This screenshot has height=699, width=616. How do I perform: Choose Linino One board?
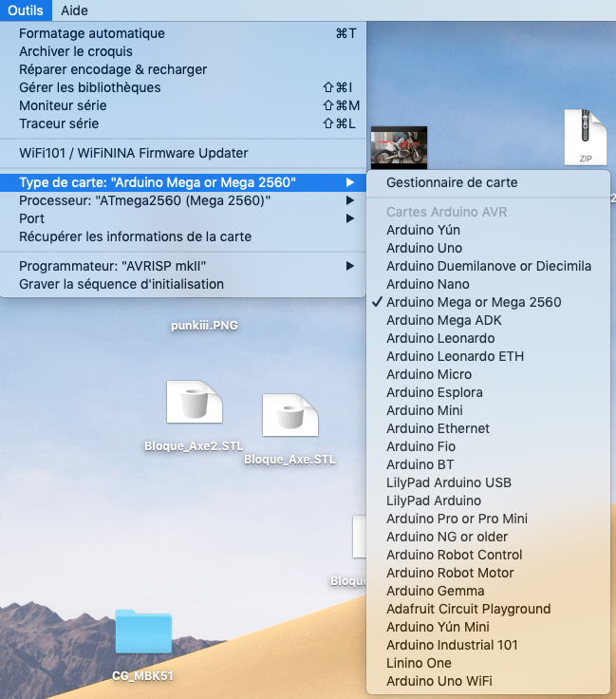[488, 663]
